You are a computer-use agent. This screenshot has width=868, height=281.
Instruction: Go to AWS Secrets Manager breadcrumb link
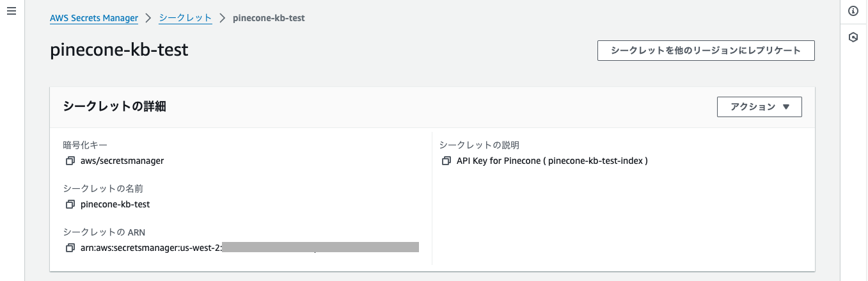[94, 18]
